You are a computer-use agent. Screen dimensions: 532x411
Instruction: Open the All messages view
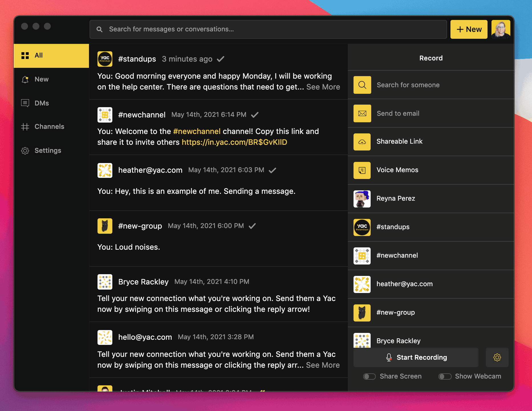51,56
